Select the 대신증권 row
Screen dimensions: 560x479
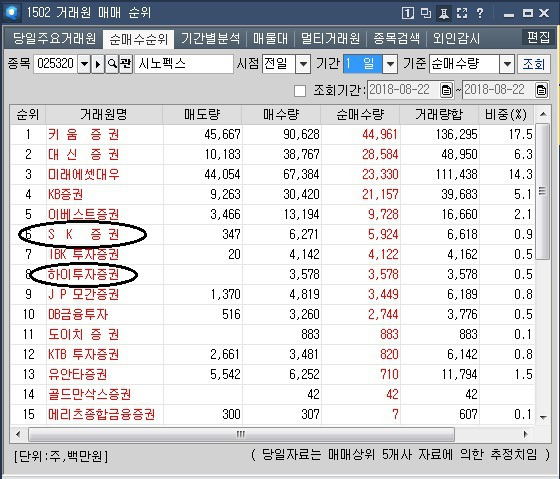[272, 155]
